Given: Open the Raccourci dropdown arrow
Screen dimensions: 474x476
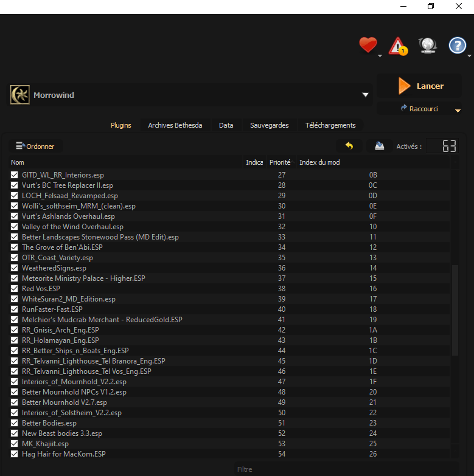Looking at the screenshot, I should click(x=458, y=111).
